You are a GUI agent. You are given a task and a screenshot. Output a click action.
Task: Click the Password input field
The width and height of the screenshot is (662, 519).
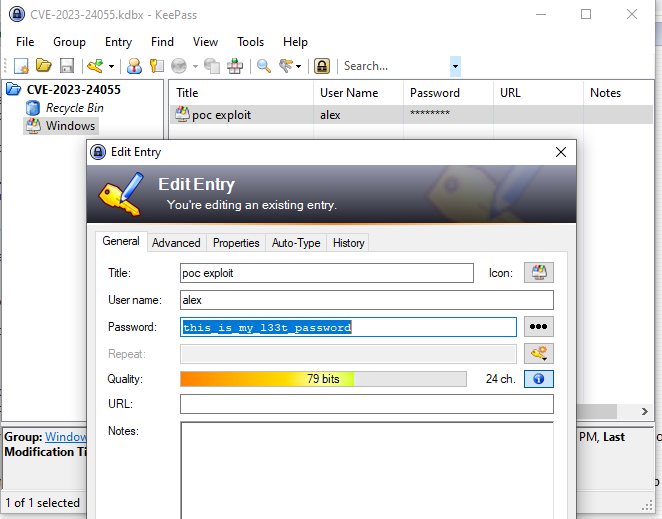pyautogui.click(x=348, y=327)
